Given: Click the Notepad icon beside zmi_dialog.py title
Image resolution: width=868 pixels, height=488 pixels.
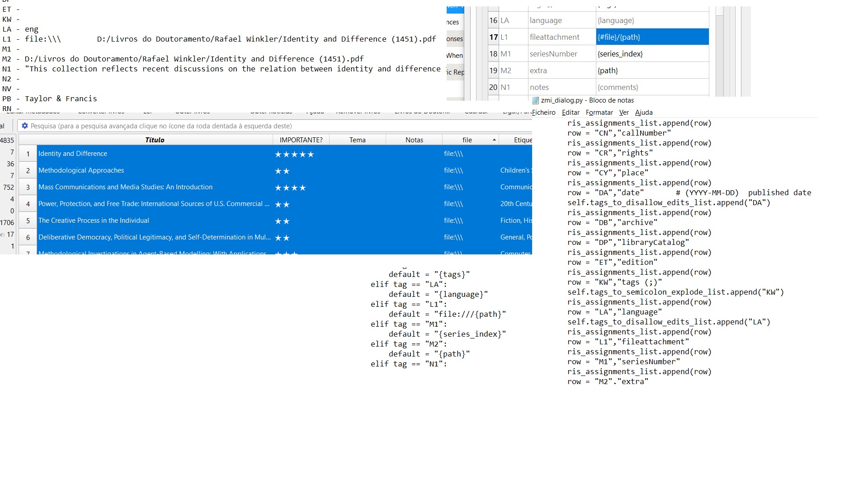Looking at the screenshot, I should pyautogui.click(x=535, y=100).
